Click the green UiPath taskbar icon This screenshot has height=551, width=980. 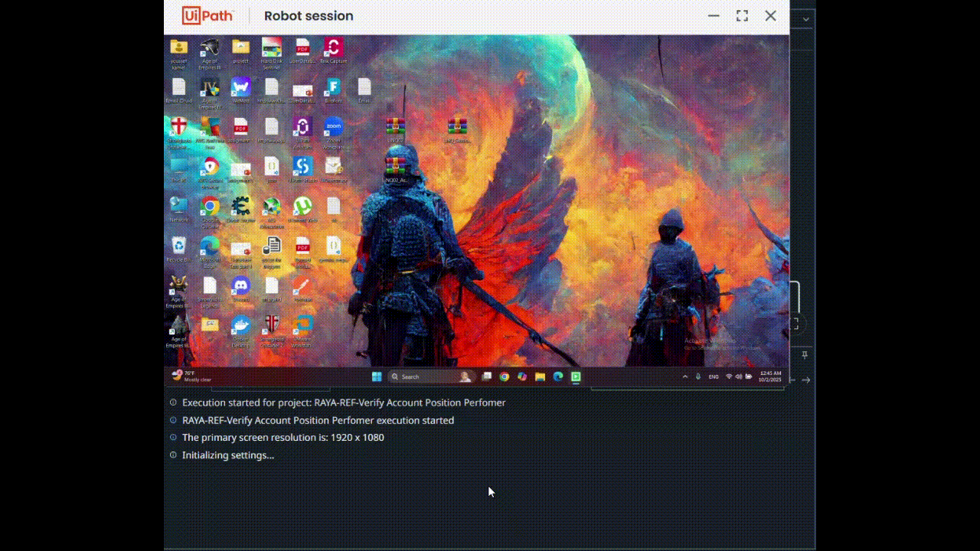pyautogui.click(x=576, y=377)
